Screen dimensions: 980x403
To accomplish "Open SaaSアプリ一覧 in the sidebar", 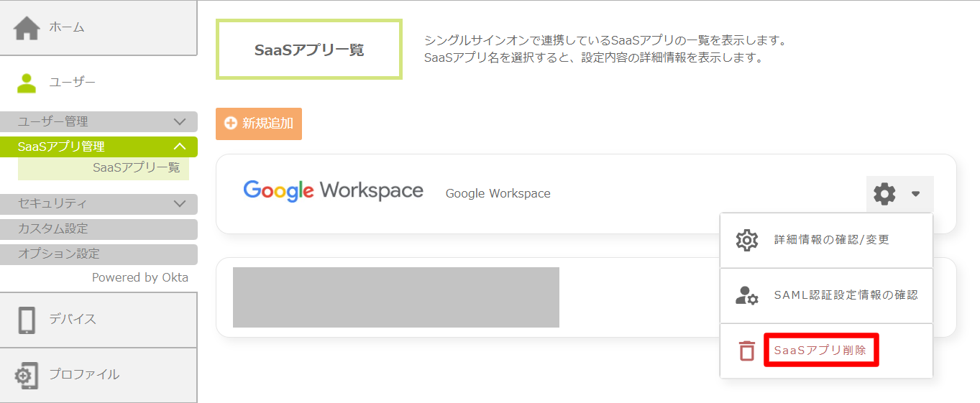I will (x=136, y=167).
